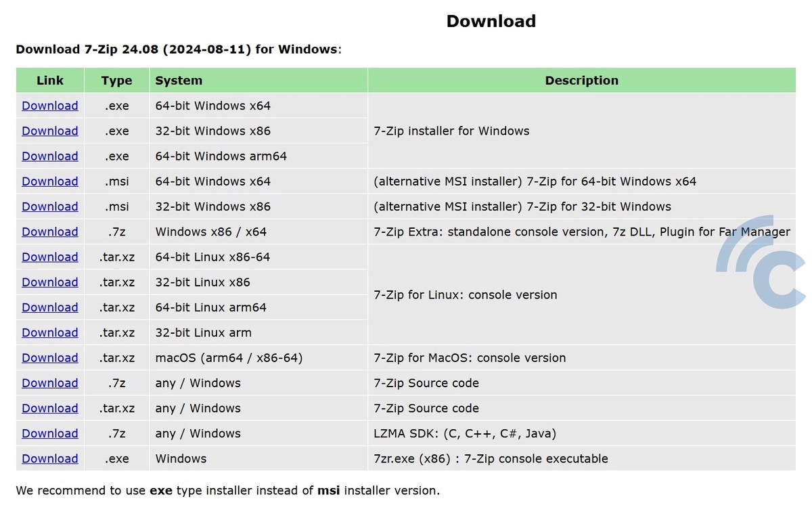
Task: Click the .7z type in Windows x86 / x64 row
Action: click(116, 232)
